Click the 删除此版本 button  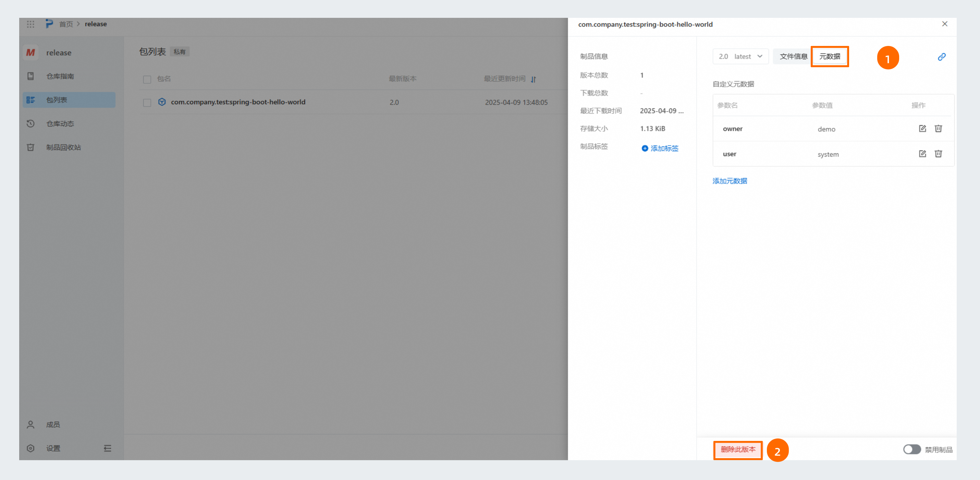click(738, 449)
